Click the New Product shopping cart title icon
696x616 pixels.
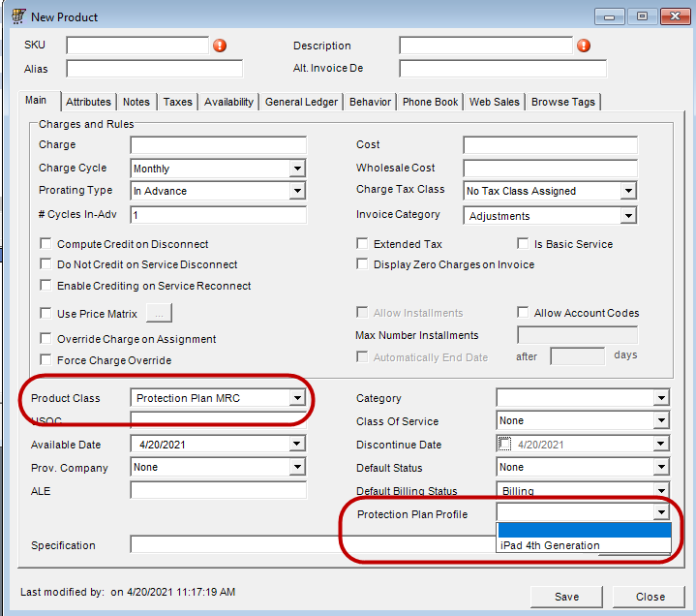18,16
